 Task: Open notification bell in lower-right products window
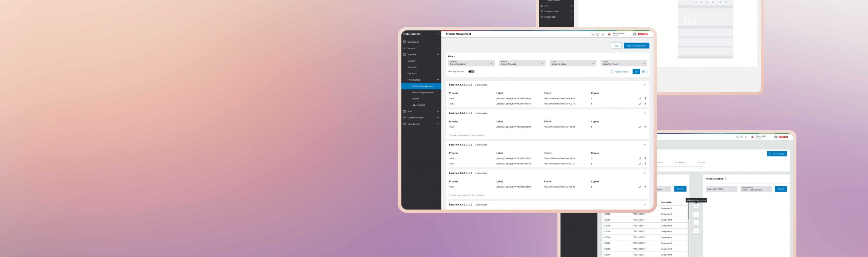746,137
